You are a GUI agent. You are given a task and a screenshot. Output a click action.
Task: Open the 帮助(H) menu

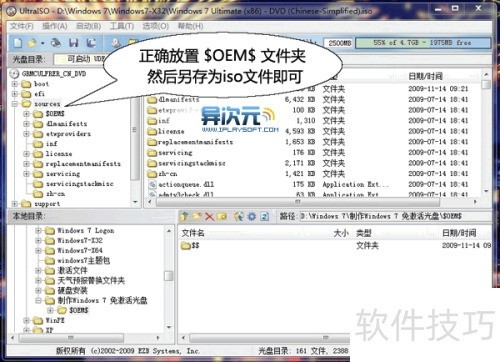190,26
